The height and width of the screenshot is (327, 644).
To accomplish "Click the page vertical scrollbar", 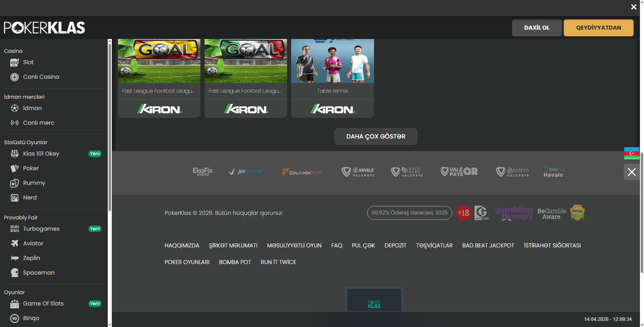I will click(x=642, y=212).
